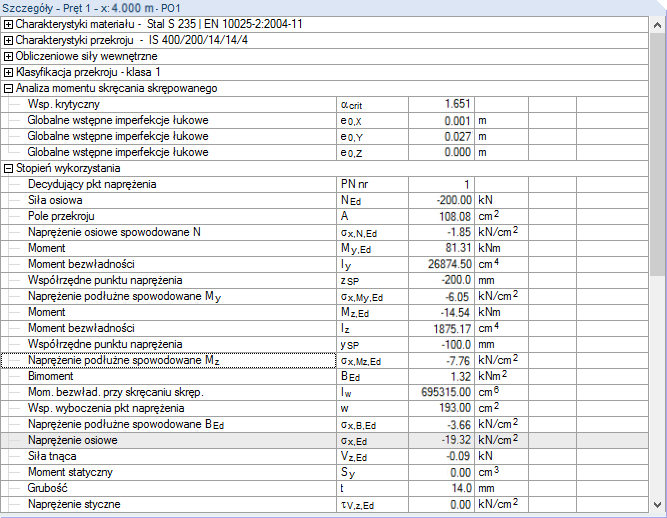
Task: Select Wsp. wyboczenia pkt naprężenia row
Action: (x=325, y=409)
